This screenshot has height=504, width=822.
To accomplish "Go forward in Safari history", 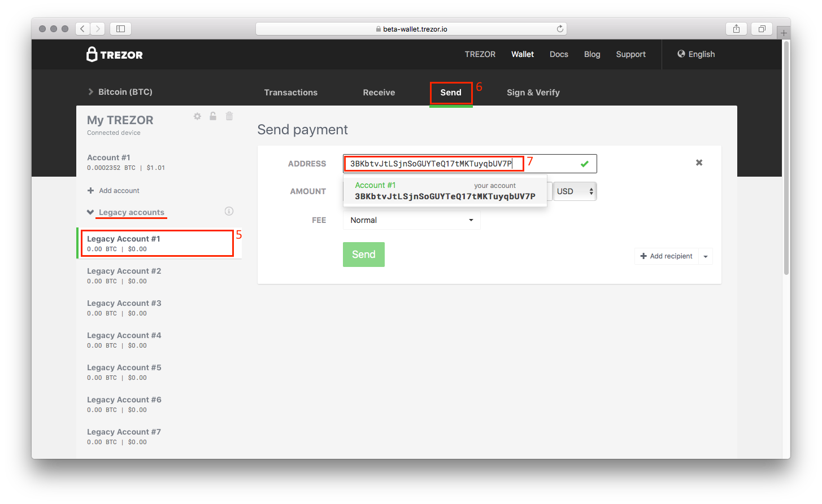I will click(x=98, y=28).
